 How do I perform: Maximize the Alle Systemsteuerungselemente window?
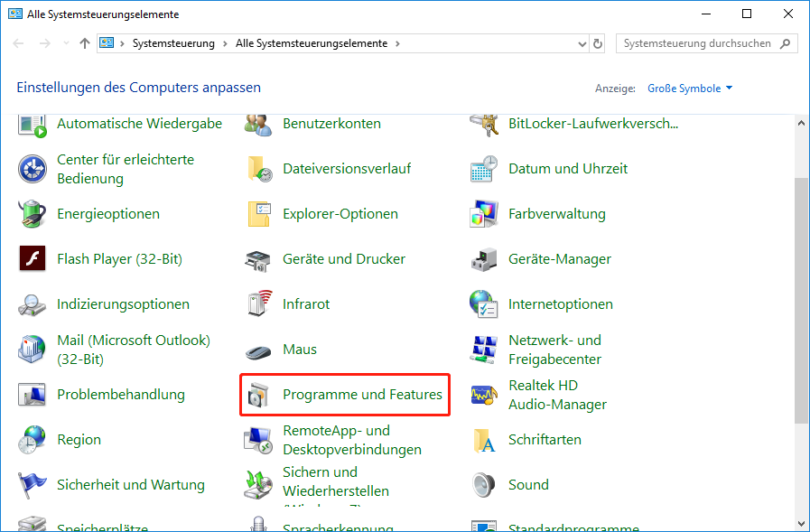click(747, 14)
